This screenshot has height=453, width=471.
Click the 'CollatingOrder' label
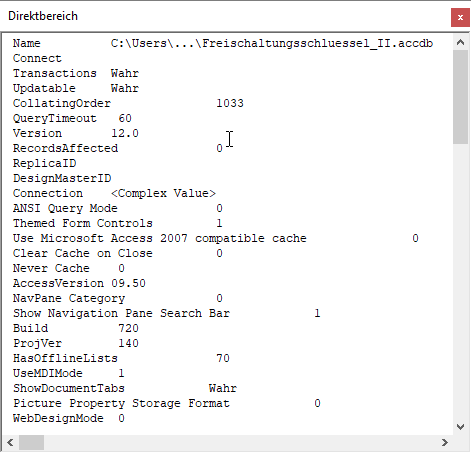click(x=62, y=103)
